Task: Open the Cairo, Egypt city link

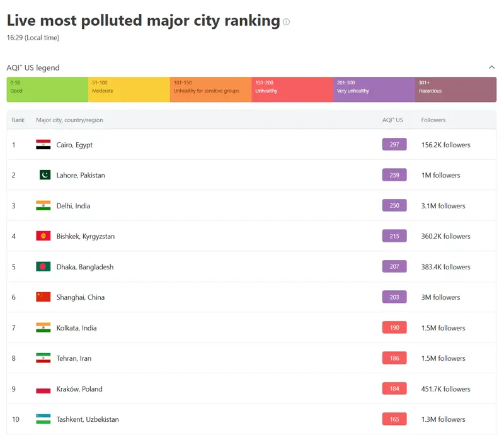Action: 74,145
